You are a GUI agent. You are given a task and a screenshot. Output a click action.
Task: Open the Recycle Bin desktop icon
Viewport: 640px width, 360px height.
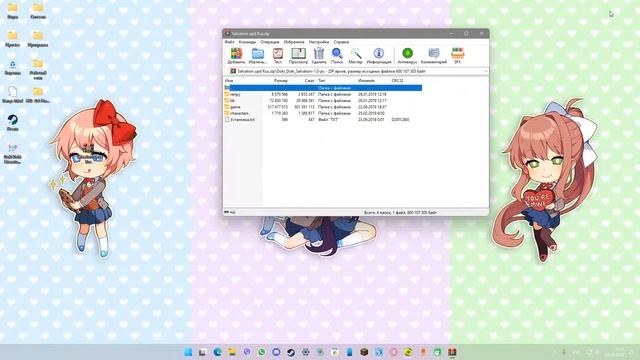coord(13,68)
